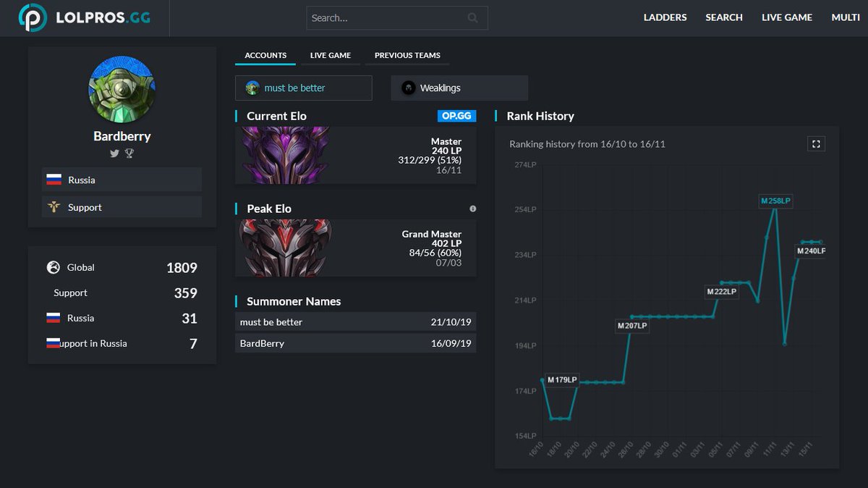The image size is (868, 488).
Task: Click the Russia flag icon in profile card
Action: click(x=54, y=180)
